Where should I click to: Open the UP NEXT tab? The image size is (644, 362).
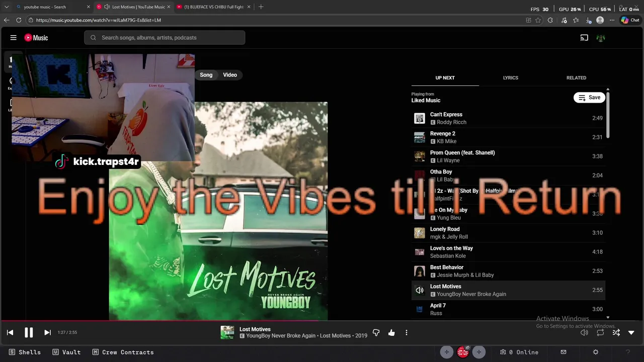[445, 78]
